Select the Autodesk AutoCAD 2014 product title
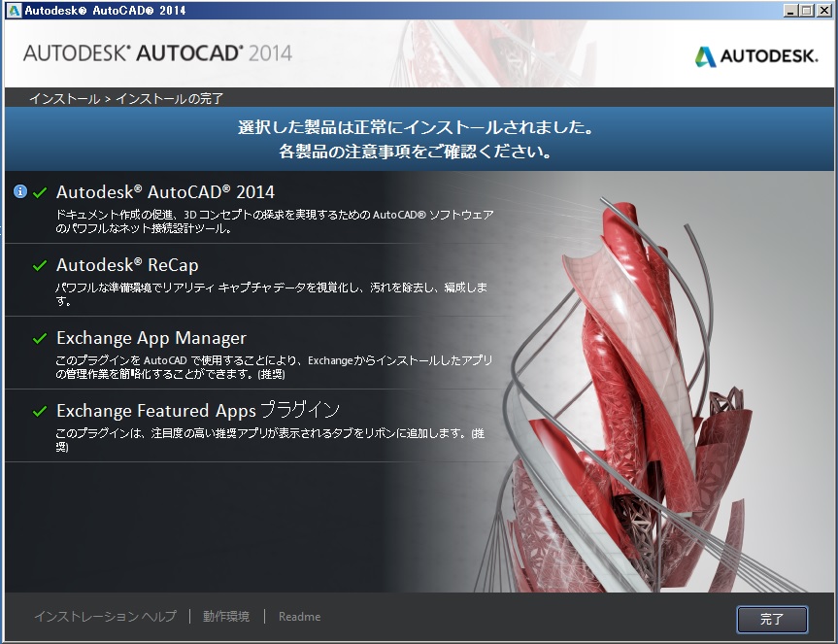Image resolution: width=838 pixels, height=644 pixels. point(165,192)
